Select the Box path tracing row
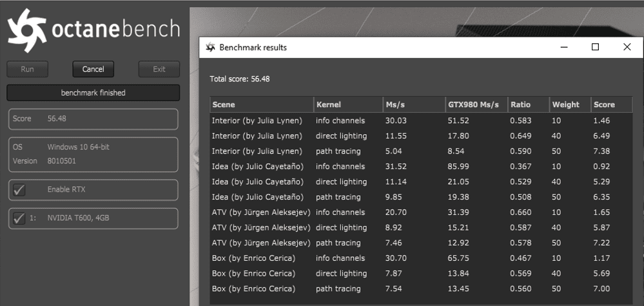 coord(421,289)
